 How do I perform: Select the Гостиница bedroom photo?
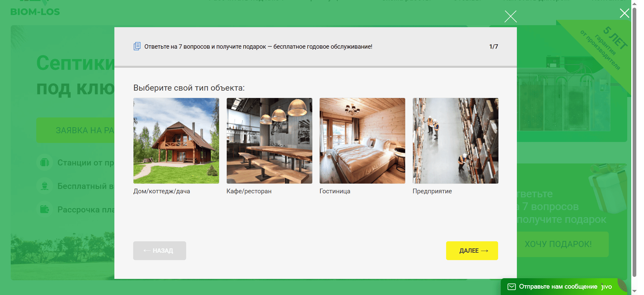362,141
